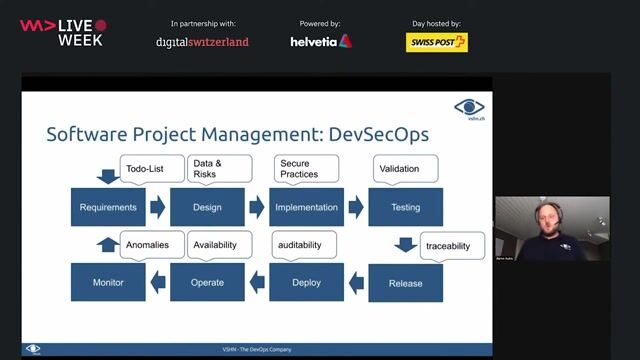Select the Implementation box
640x360 pixels.
[x=307, y=207]
